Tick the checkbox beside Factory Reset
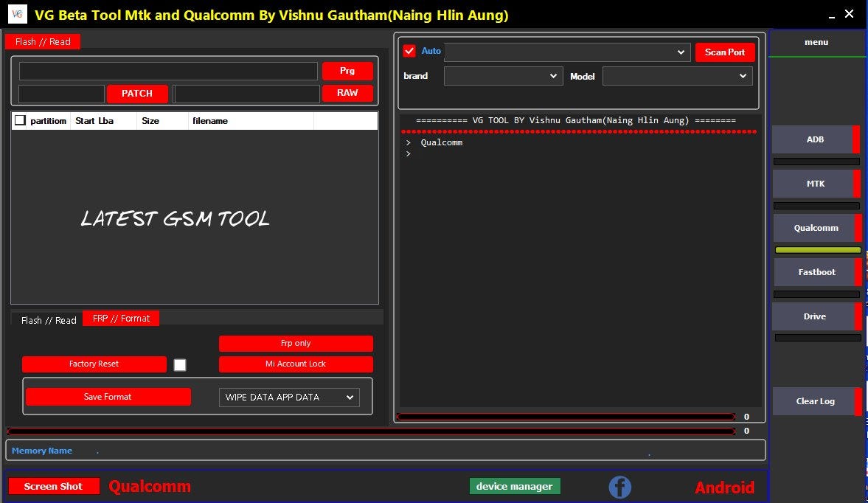The width and height of the screenshot is (868, 503). tap(180, 364)
